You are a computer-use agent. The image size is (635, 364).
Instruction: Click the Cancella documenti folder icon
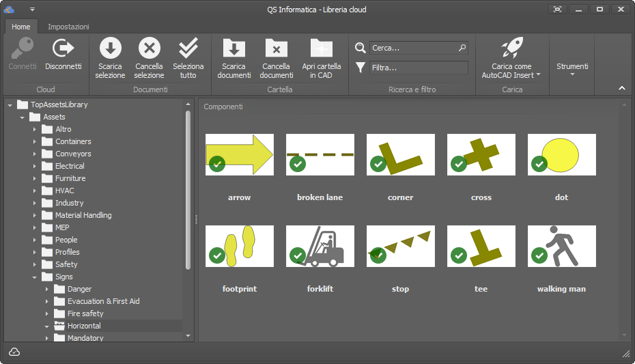tap(276, 48)
